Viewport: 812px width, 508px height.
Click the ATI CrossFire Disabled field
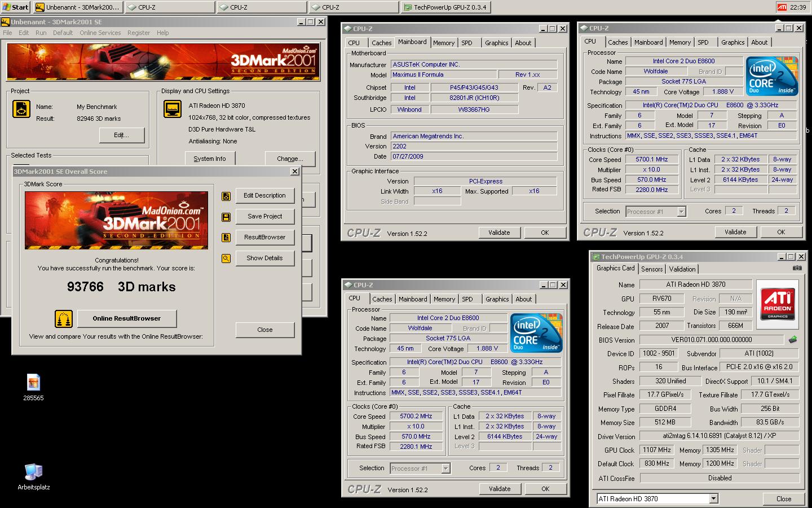click(720, 478)
